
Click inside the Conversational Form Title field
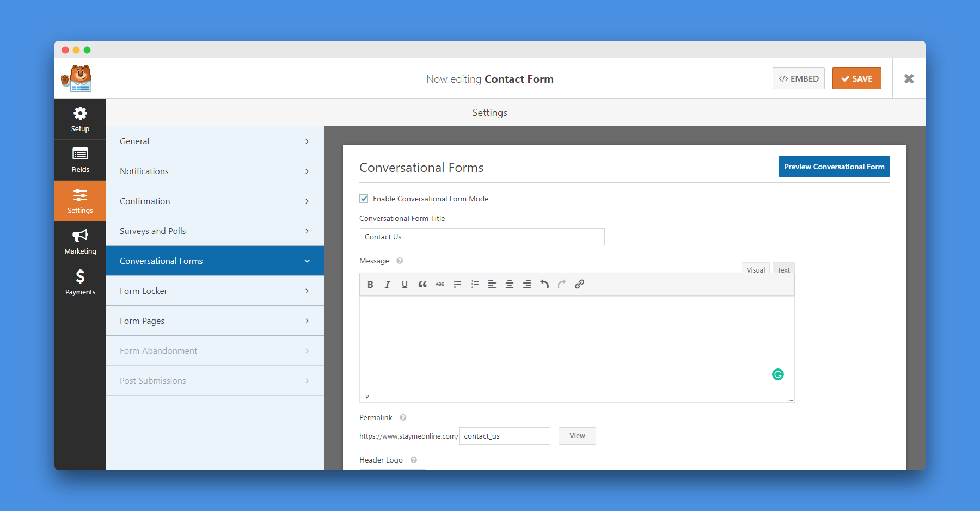481,237
